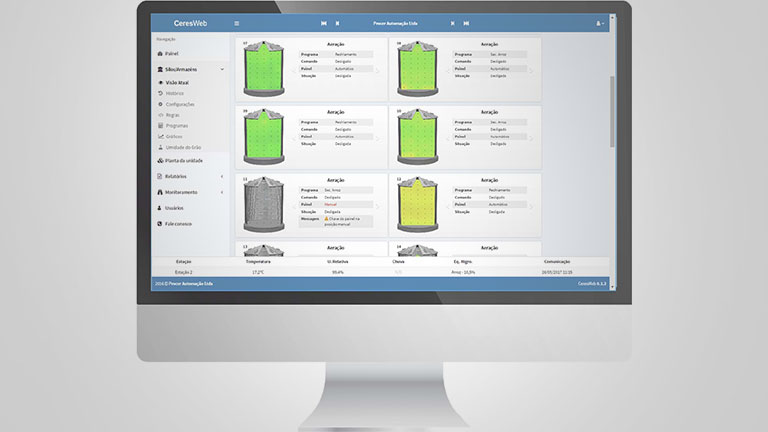
Task: Open the Programas menu item
Action: click(176, 126)
